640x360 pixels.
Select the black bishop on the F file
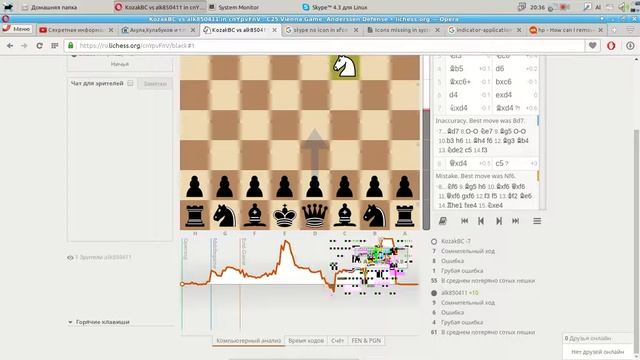(x=254, y=216)
